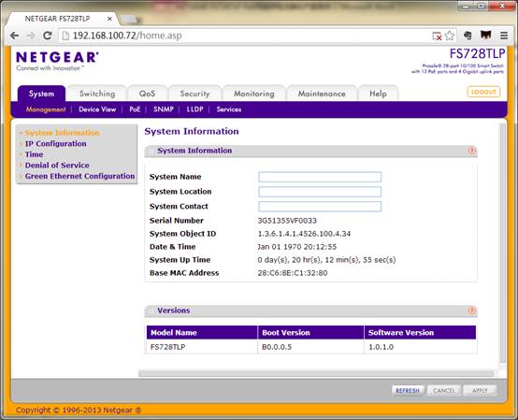The width and height of the screenshot is (518, 420).
Task: Maximize the browser window
Action: click(482, 6)
